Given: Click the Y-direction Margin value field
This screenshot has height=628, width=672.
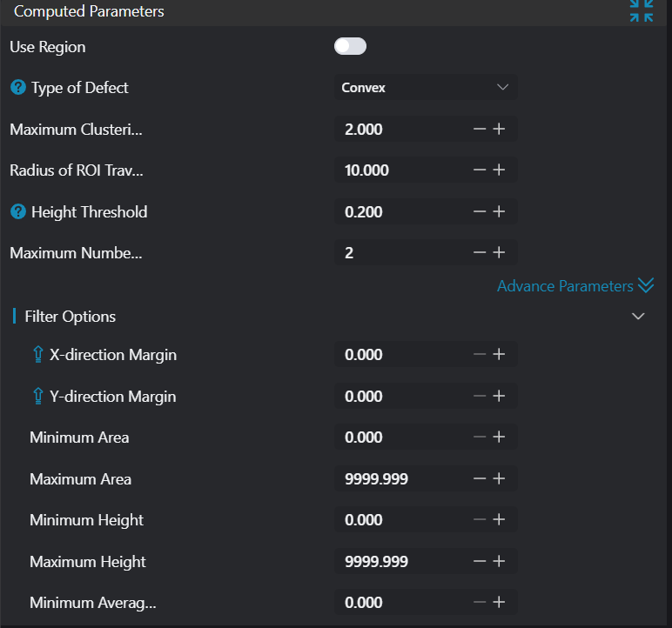Looking at the screenshot, I should point(400,397).
